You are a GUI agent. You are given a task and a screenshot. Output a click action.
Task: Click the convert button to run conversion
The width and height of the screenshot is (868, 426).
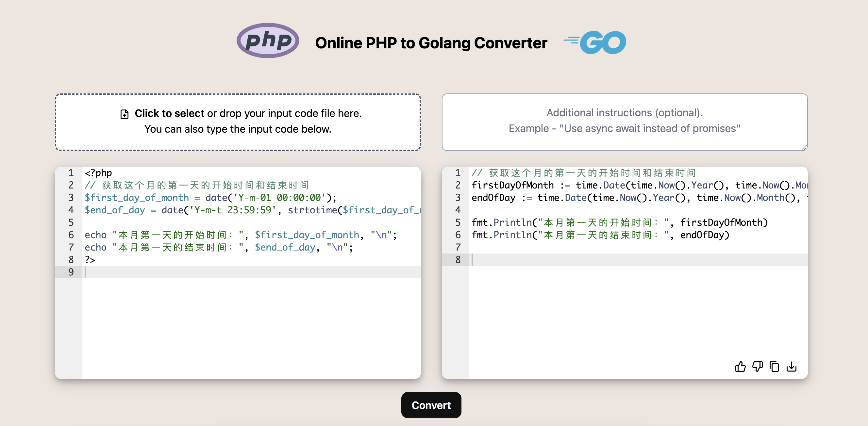431,405
